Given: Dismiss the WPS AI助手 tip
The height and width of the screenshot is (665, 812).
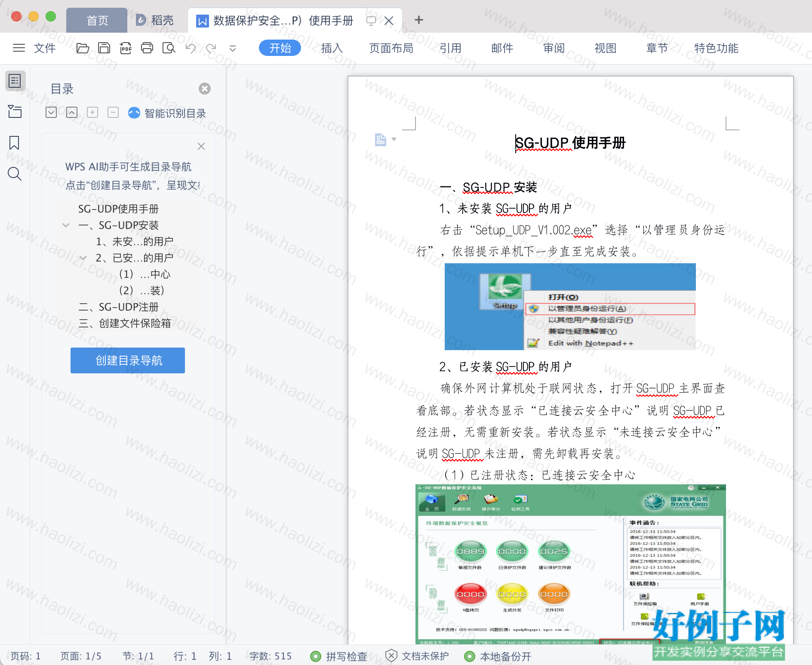Looking at the screenshot, I should [201, 146].
